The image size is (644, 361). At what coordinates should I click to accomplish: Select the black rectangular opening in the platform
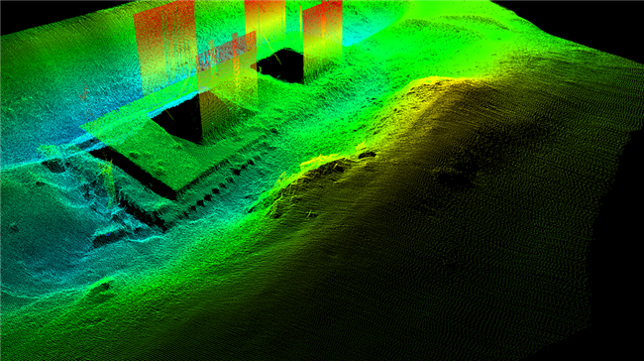pos(179,120)
